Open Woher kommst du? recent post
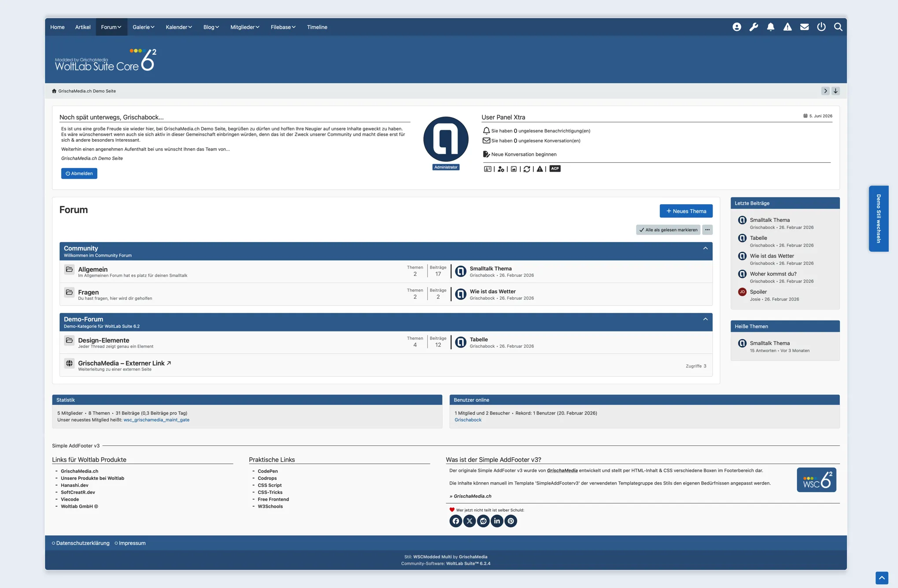The image size is (898, 588). pyautogui.click(x=773, y=274)
